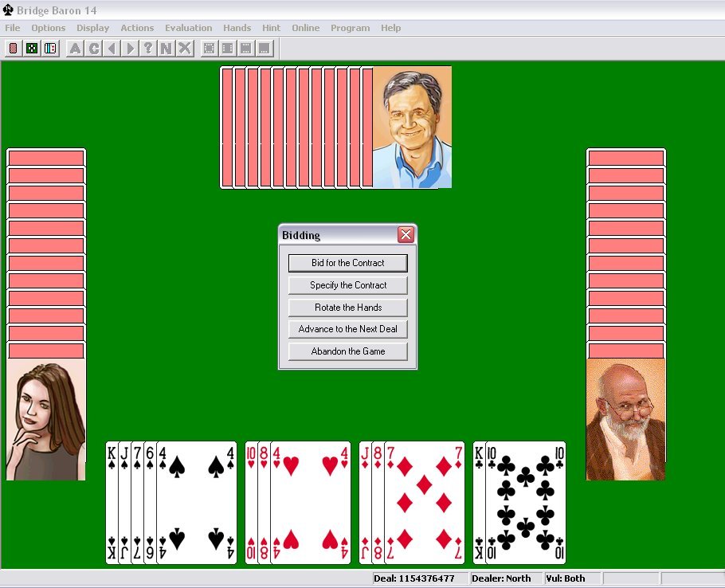The image size is (725, 588).
Task: Click the 'C' toolbar button
Action: click(x=93, y=49)
